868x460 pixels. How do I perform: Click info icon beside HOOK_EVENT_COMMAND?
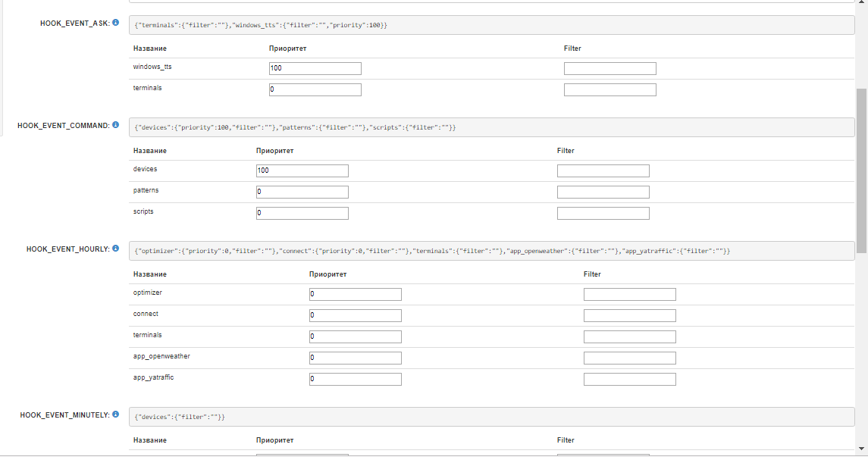116,124
